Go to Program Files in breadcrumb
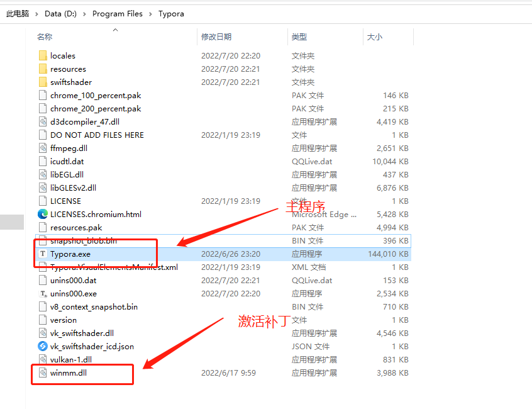The image size is (532, 409). (118, 14)
